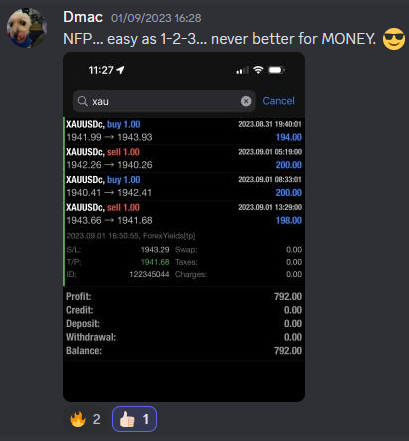Collapse the sell trade with 198.00 profit

click(184, 214)
